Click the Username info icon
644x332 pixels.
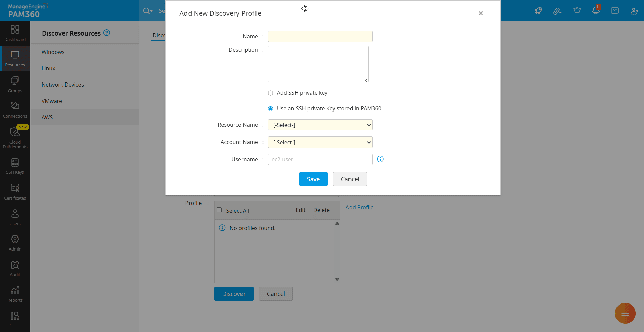coord(380,159)
